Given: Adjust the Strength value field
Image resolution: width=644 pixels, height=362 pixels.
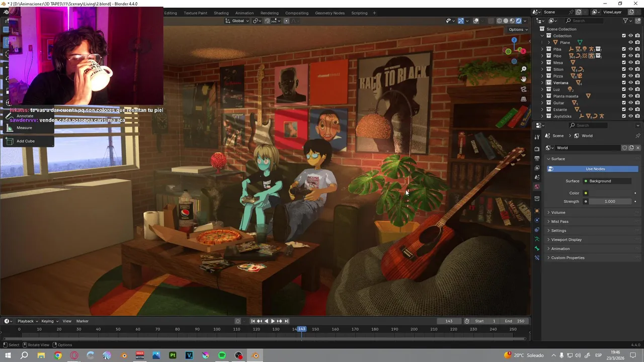Looking at the screenshot, I should pos(610,202).
